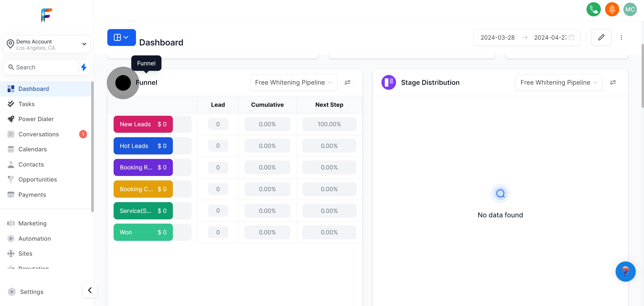This screenshot has height=306, width=644.
Task: Go to Conversations in sidebar
Action: 38,134
